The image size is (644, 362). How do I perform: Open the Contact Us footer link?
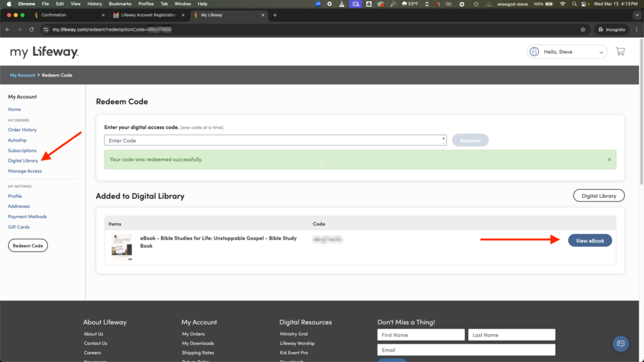coord(96,344)
